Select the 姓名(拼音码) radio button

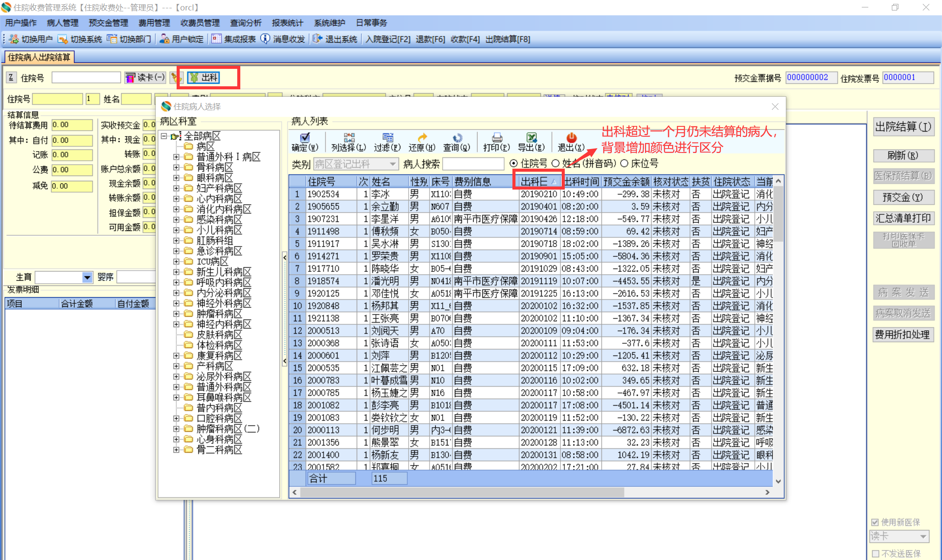pos(556,163)
